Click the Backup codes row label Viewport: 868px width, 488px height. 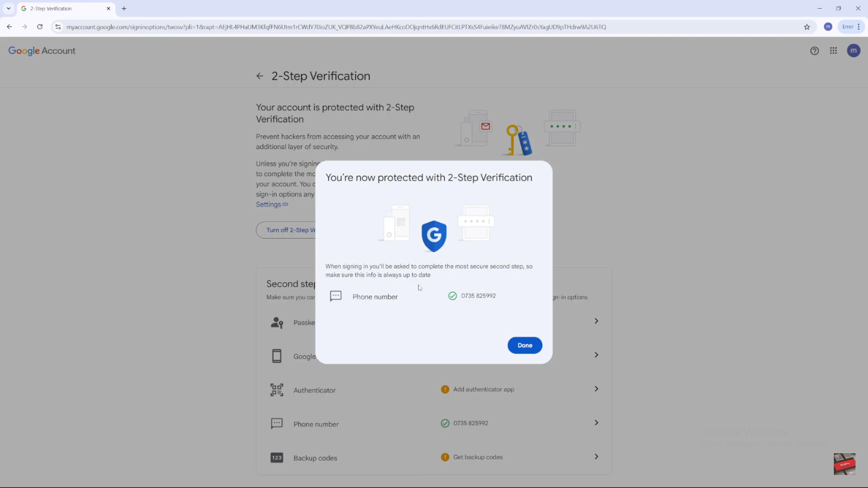click(315, 458)
